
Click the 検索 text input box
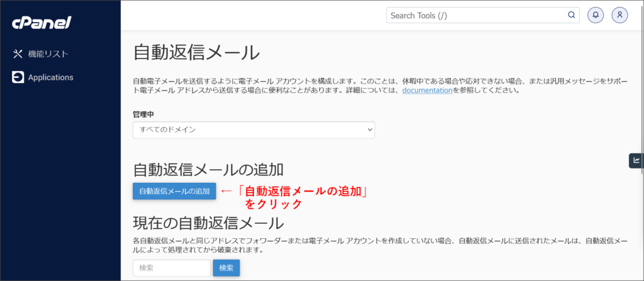point(171,268)
